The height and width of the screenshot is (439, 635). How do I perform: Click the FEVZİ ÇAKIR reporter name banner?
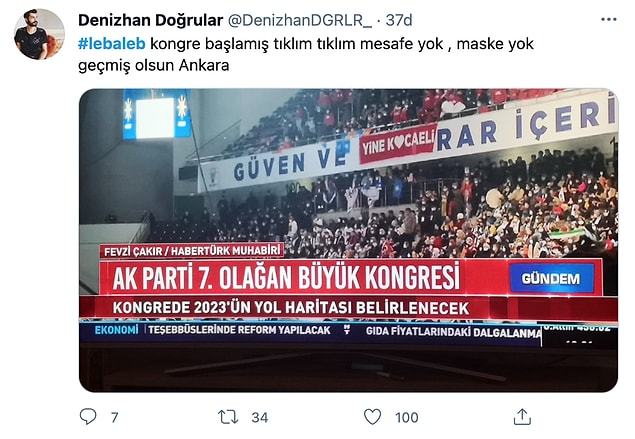point(192,251)
